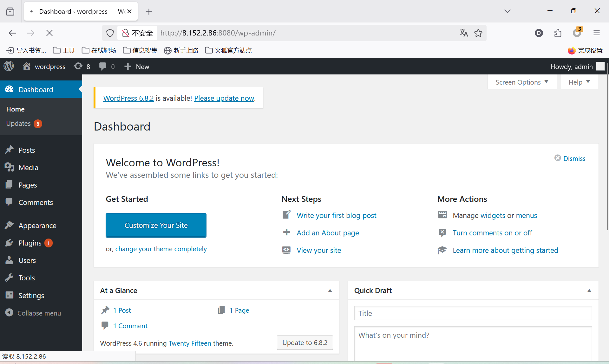This screenshot has height=364, width=609.
Task: Click the Media icon in sidebar
Action: 10,167
